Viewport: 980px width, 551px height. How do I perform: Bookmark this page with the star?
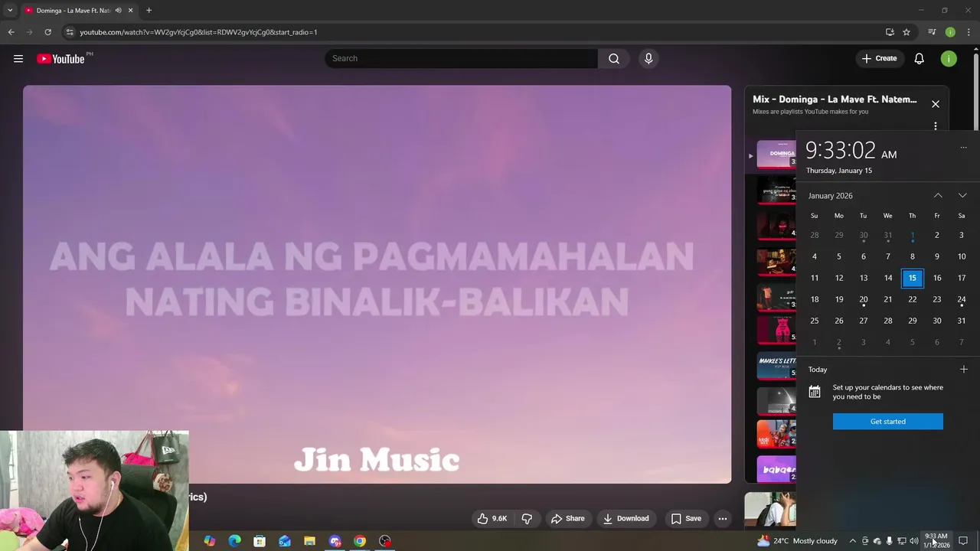tap(906, 32)
